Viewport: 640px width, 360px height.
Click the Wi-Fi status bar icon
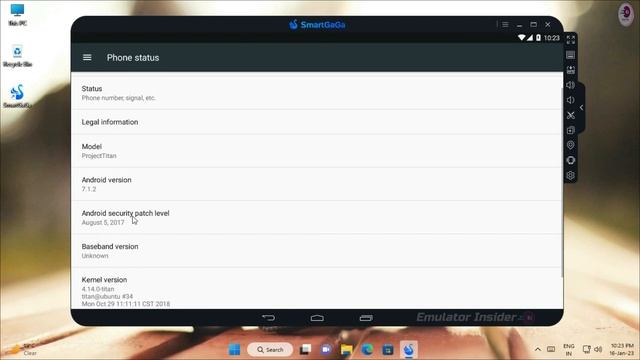(521, 38)
